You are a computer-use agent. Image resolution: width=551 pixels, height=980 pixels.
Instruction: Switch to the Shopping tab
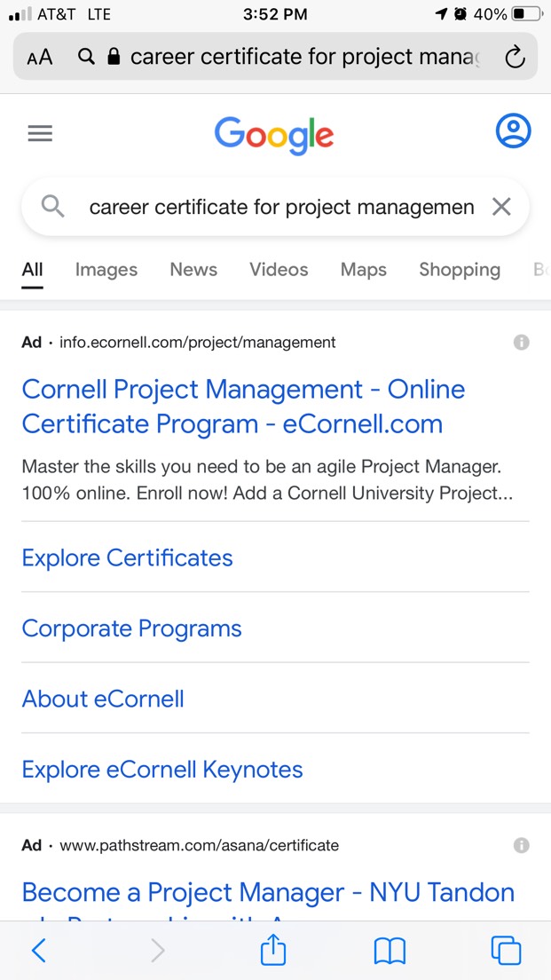460,269
